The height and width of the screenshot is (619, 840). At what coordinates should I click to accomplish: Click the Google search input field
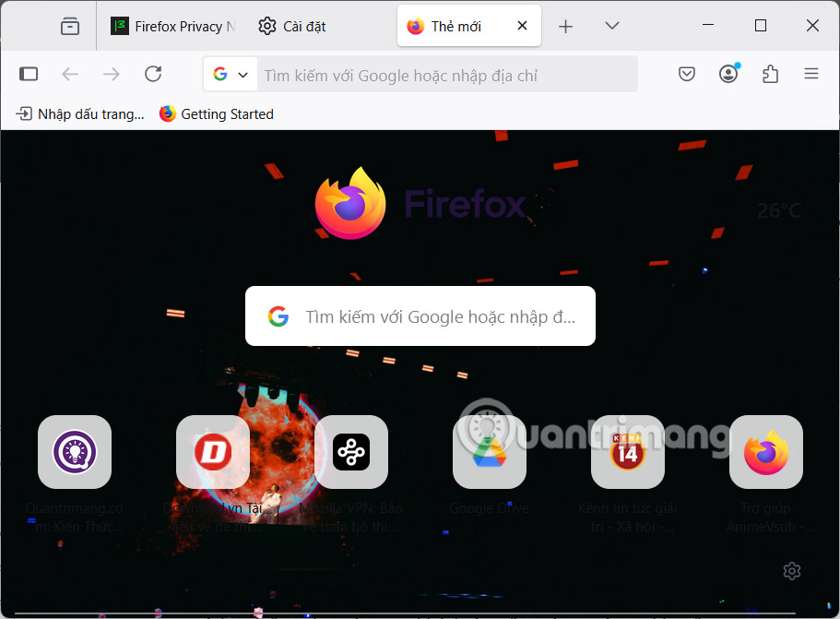(x=420, y=315)
